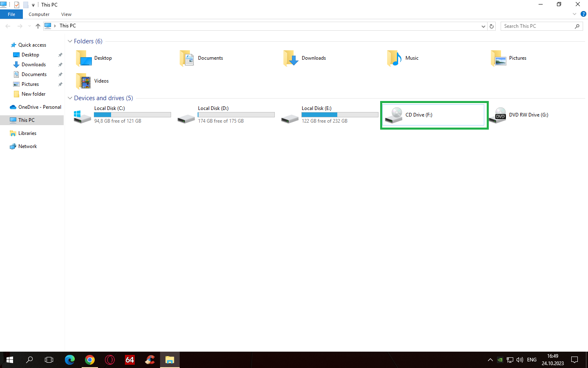This screenshot has width=588, height=368.
Task: Open the Videos folder icon
Action: coord(84,81)
